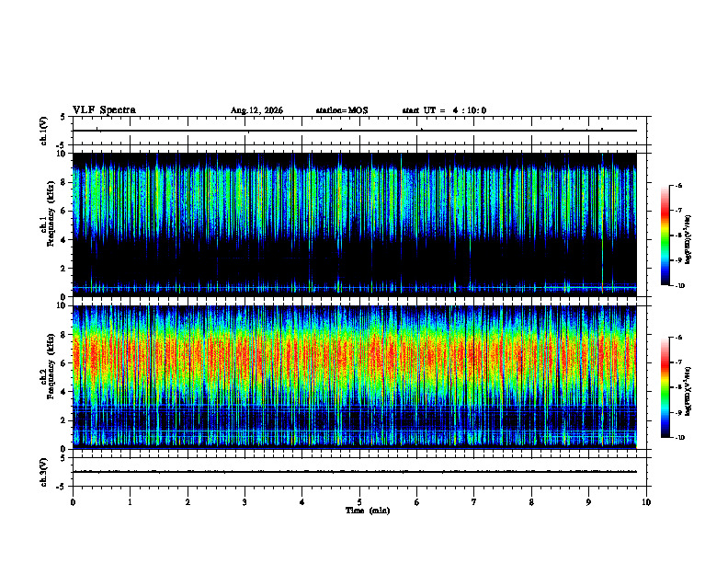This screenshot has height=563, width=728.
Task: Click time axis tick label "8"
Action: [531, 502]
